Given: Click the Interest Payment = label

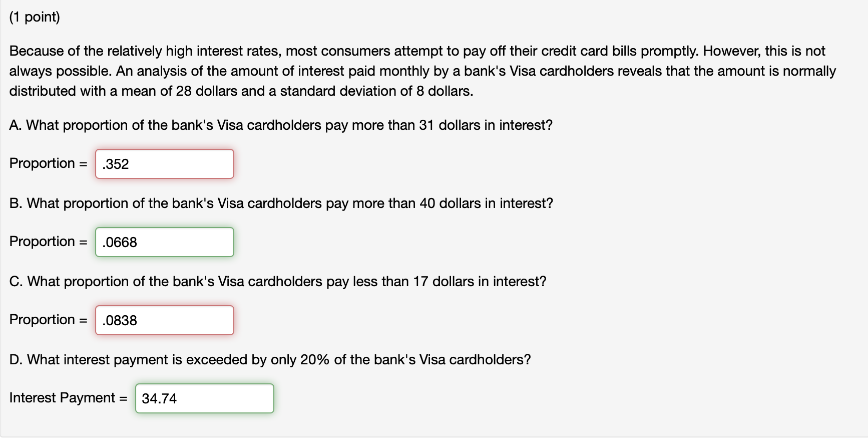Looking at the screenshot, I should (69, 397).
